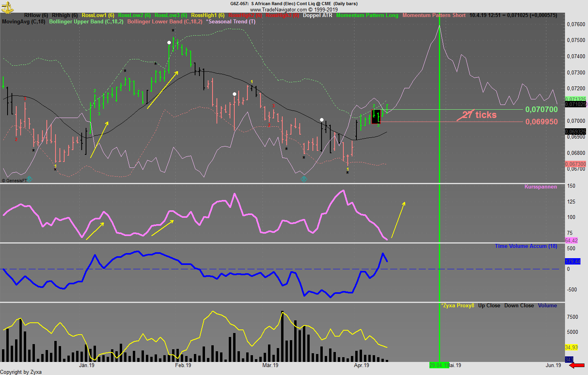Select the RossHigh3 (6) indicator label
The width and height of the screenshot is (588, 375).
tap(282, 15)
